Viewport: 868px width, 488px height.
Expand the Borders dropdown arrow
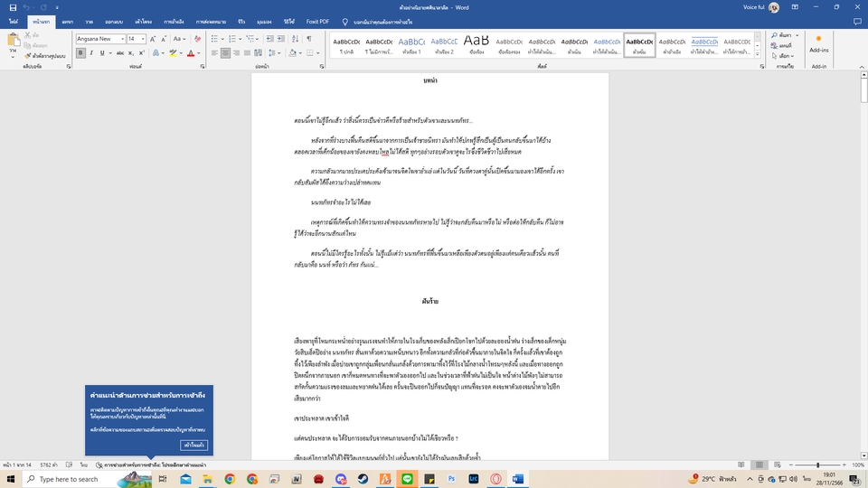point(317,53)
